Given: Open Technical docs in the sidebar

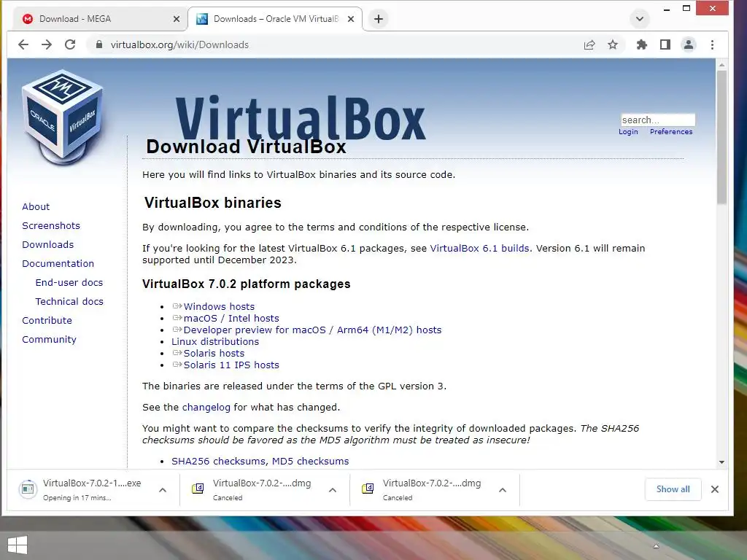Looking at the screenshot, I should pyautogui.click(x=69, y=301).
